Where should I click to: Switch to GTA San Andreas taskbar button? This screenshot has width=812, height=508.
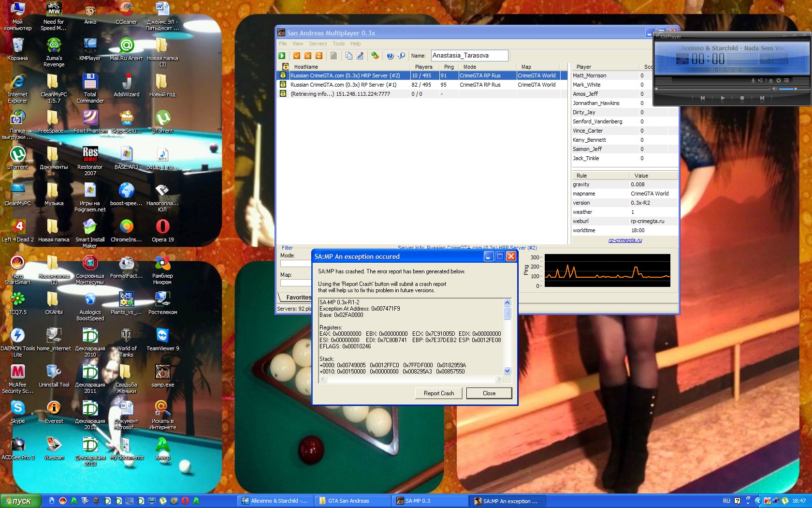(x=352, y=501)
